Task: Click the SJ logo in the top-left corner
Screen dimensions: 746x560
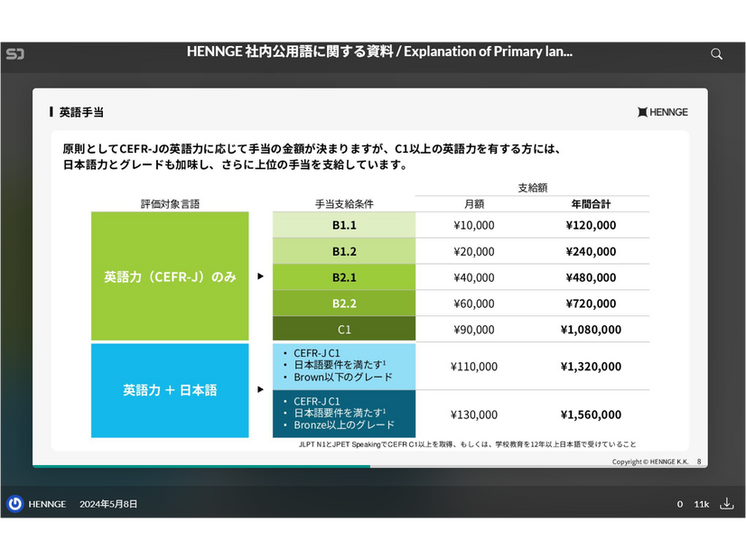Action: (x=16, y=54)
